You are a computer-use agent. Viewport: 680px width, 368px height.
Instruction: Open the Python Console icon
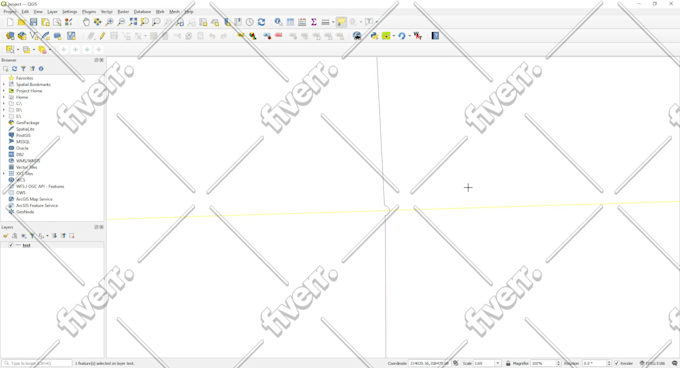click(374, 36)
